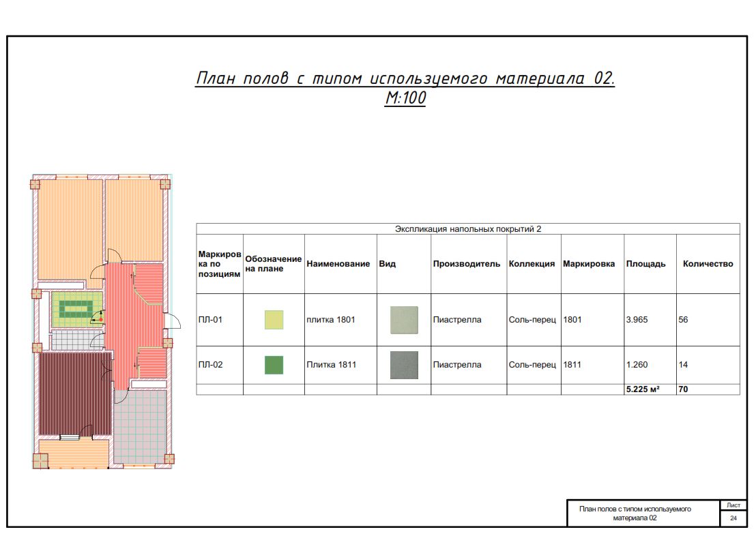Select the 'Количество' column header
The image size is (756, 536).
point(708,264)
